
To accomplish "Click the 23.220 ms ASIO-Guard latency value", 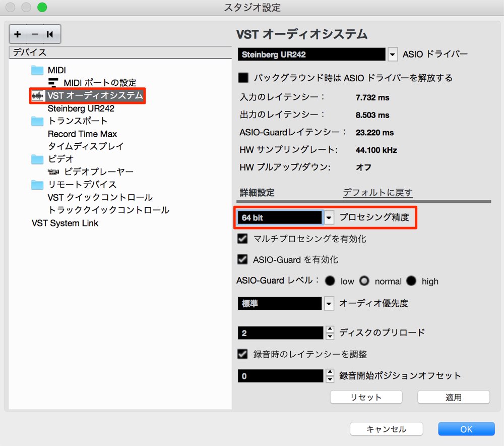I will [x=375, y=132].
